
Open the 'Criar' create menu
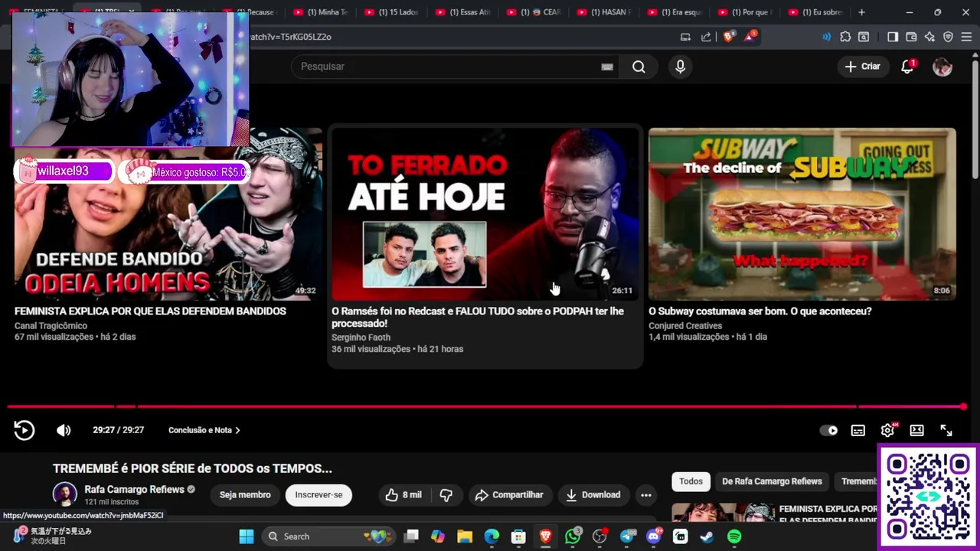pos(863,67)
